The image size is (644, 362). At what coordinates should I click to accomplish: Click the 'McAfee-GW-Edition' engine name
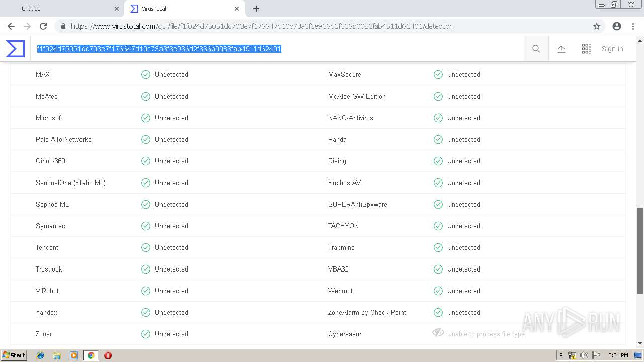357,96
